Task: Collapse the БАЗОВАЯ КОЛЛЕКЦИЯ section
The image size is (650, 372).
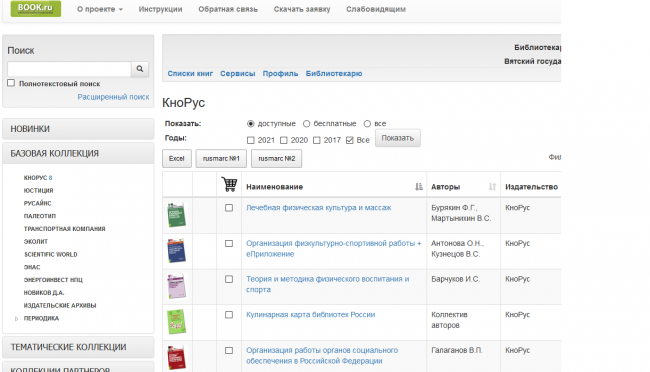Action: click(x=78, y=153)
